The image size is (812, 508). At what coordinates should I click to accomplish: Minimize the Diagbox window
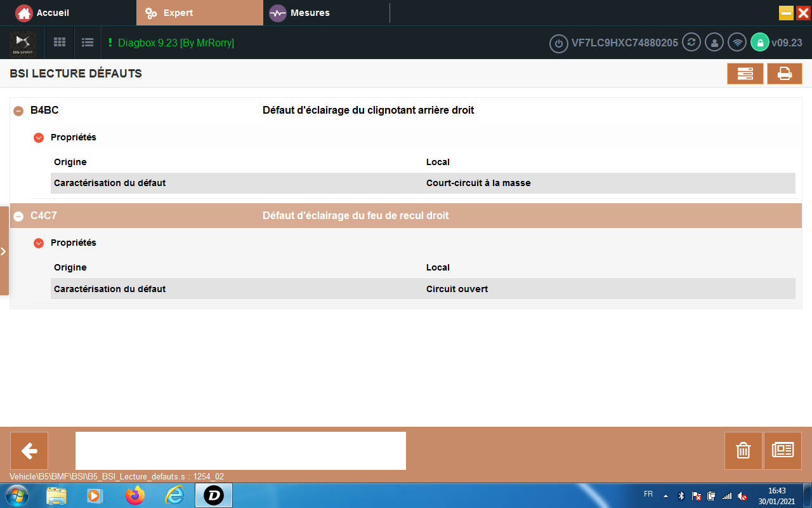click(x=787, y=13)
